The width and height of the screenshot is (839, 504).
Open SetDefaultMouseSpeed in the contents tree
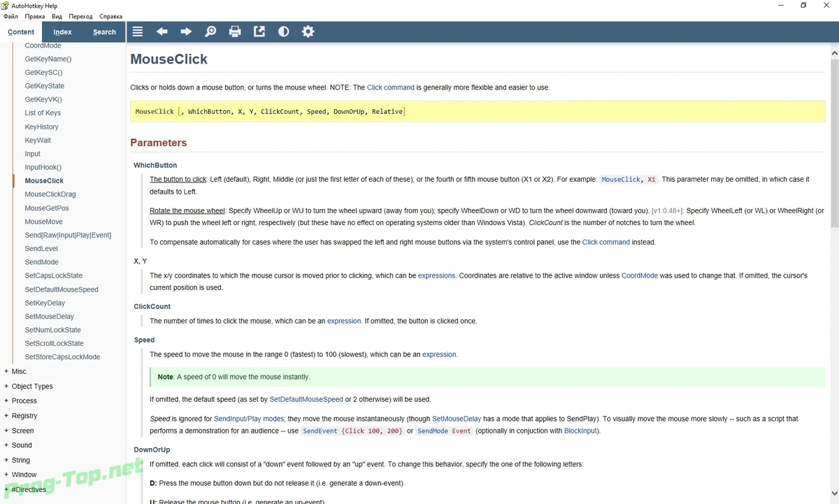coord(62,289)
